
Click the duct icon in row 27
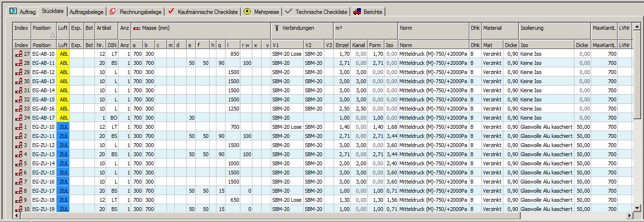coord(18,54)
